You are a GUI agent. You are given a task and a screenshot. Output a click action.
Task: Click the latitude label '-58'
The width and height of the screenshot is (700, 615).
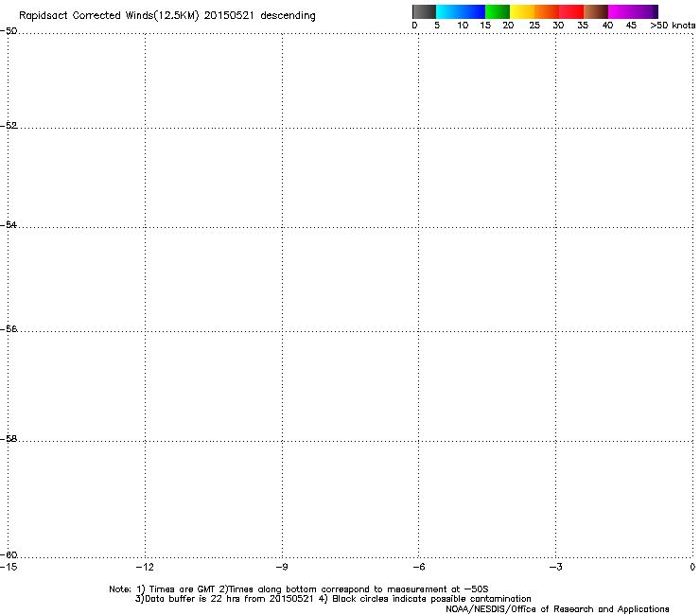pos(9,439)
